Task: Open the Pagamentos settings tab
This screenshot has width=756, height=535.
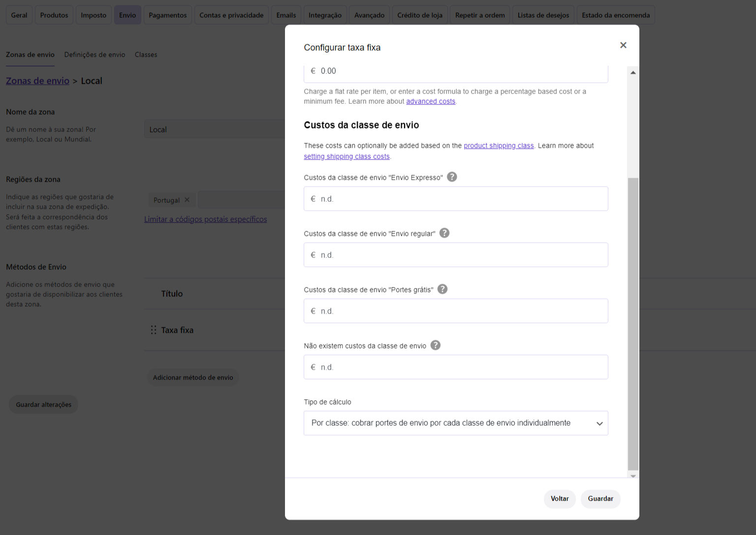Action: click(x=168, y=15)
